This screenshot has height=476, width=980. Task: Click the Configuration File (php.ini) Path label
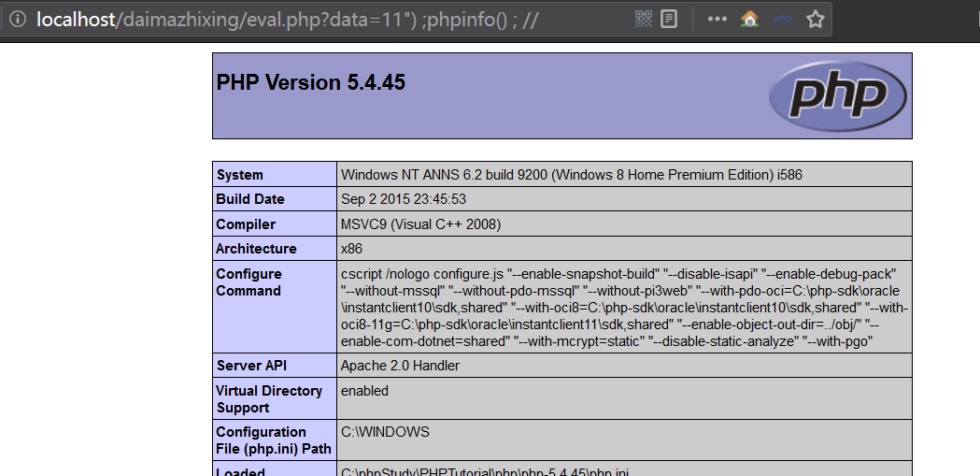click(x=273, y=440)
